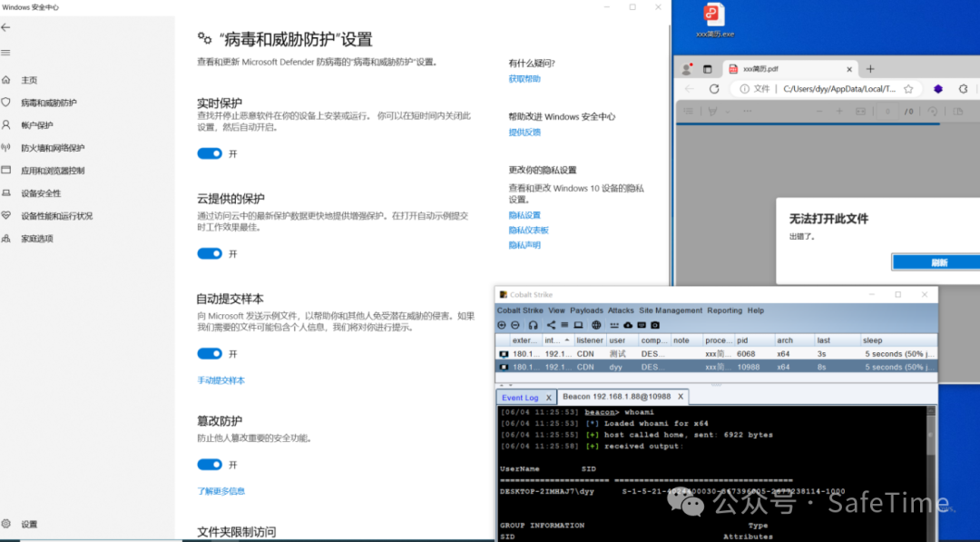980x542 pixels.
Task: Click the connect icon in Cobalt Strike toolbar
Action: click(x=501, y=325)
